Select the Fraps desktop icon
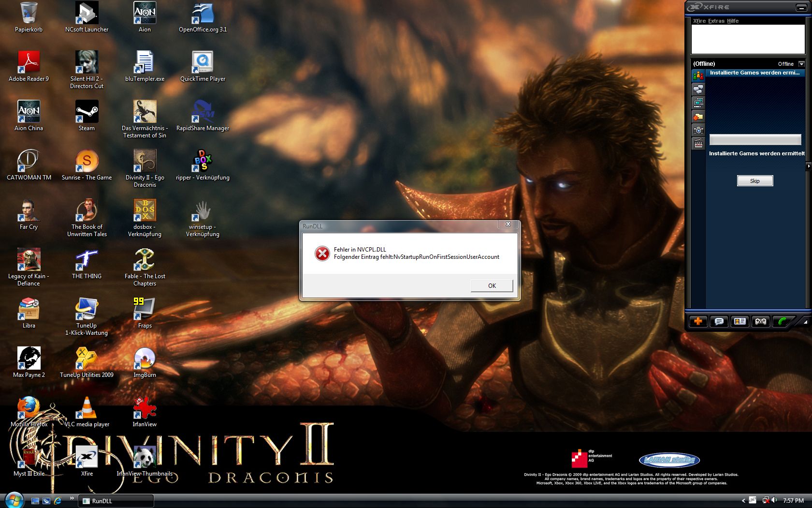The height and width of the screenshot is (508, 812). 145,314
